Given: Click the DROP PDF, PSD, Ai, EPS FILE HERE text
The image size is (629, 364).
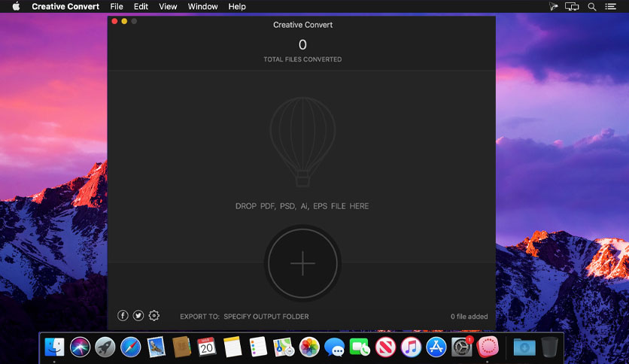Looking at the screenshot, I should point(302,206).
